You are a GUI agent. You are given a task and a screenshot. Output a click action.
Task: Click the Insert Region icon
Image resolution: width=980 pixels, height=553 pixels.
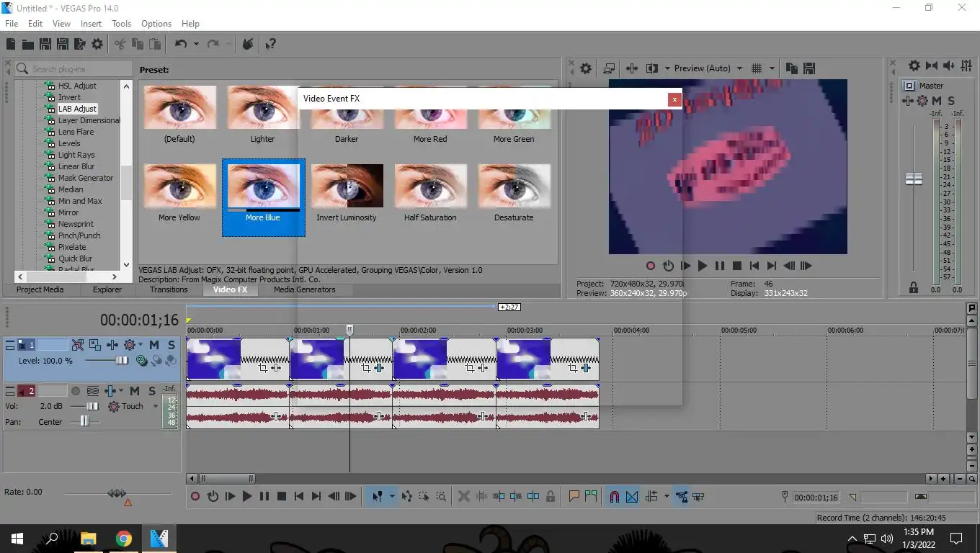[x=591, y=496]
